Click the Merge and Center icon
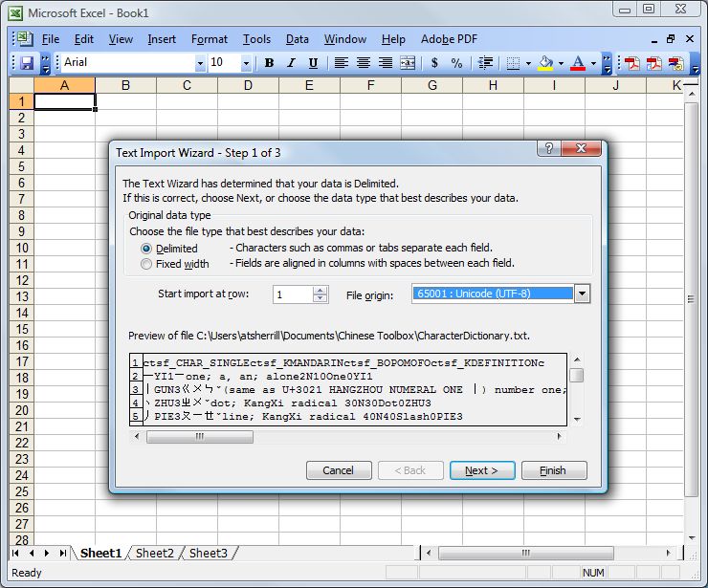Screen dimensions: 708x588 pos(409,63)
